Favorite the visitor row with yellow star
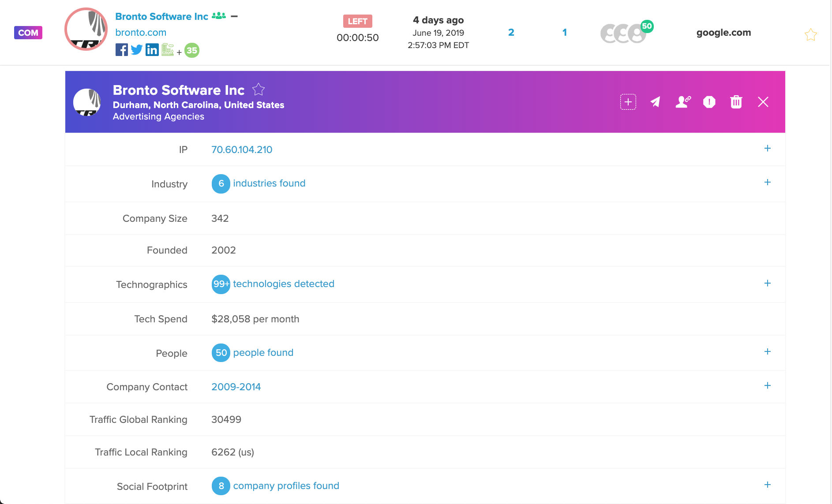The image size is (832, 504). click(x=810, y=34)
